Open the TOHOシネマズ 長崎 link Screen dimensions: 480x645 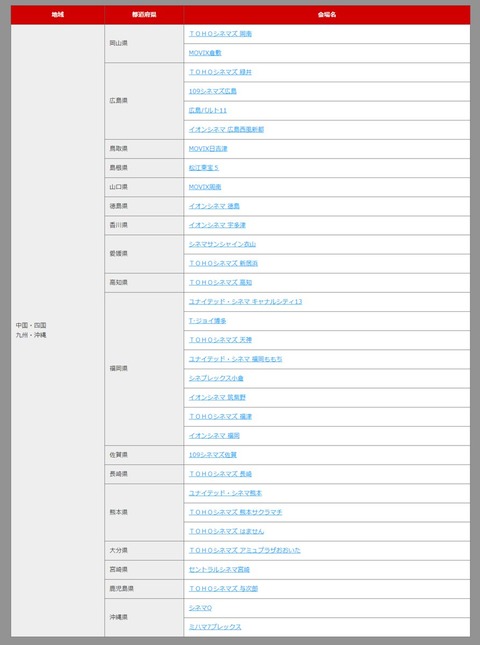pos(220,473)
